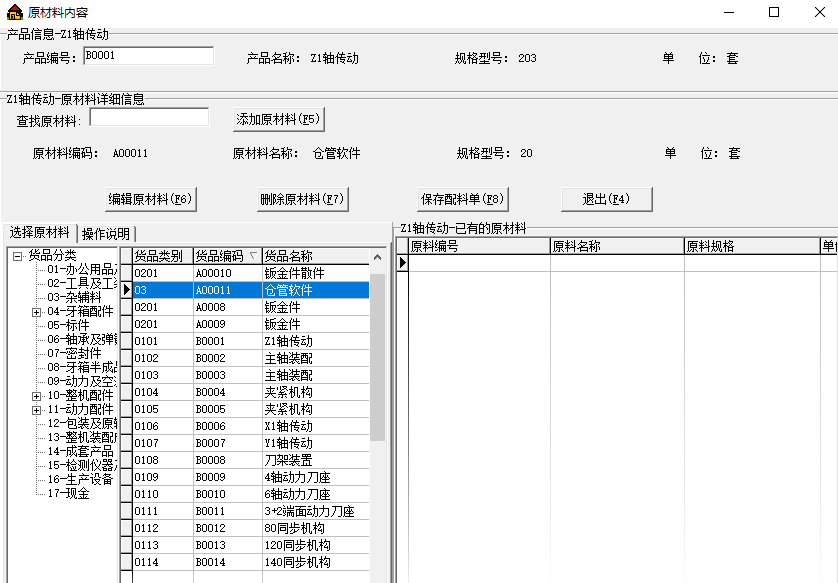The height and width of the screenshot is (583, 838).
Task: Click the home icon in the title bar
Action: [x=14, y=12]
